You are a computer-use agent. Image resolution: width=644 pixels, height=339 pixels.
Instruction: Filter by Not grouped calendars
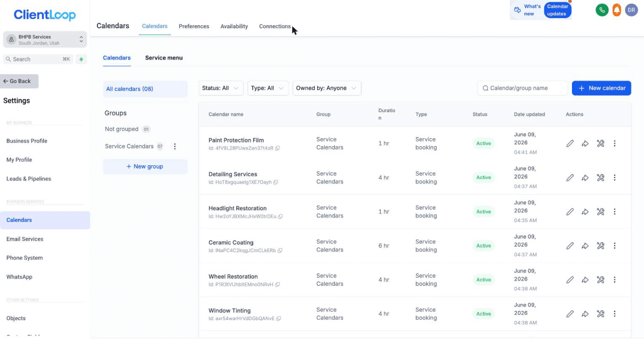[127, 129]
